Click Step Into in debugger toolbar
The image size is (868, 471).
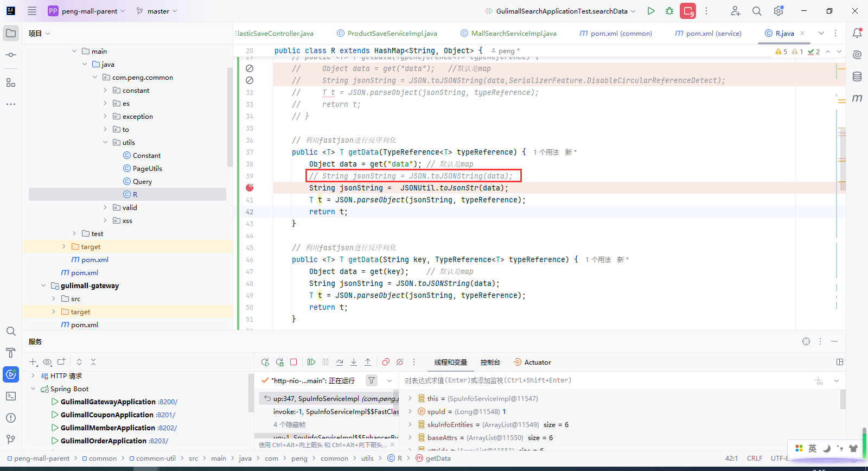coord(354,362)
